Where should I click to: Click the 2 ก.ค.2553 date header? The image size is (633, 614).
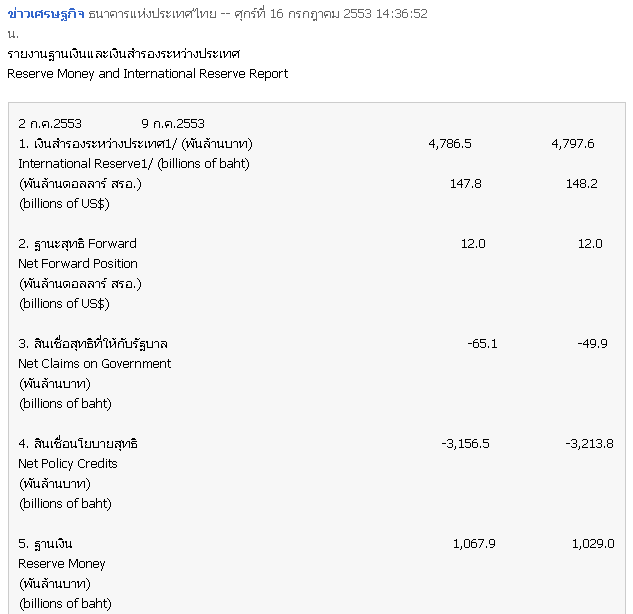(x=50, y=124)
